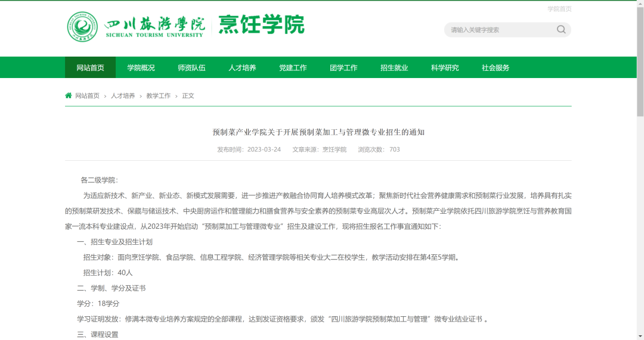Go to 团学工作 section
The width and height of the screenshot is (644, 340).
pyautogui.click(x=343, y=68)
